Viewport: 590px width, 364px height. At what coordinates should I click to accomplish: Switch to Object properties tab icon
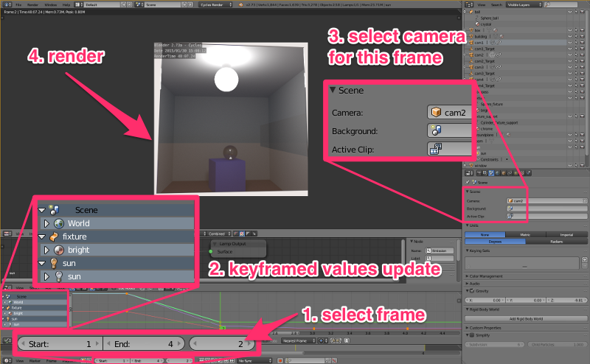504,173
